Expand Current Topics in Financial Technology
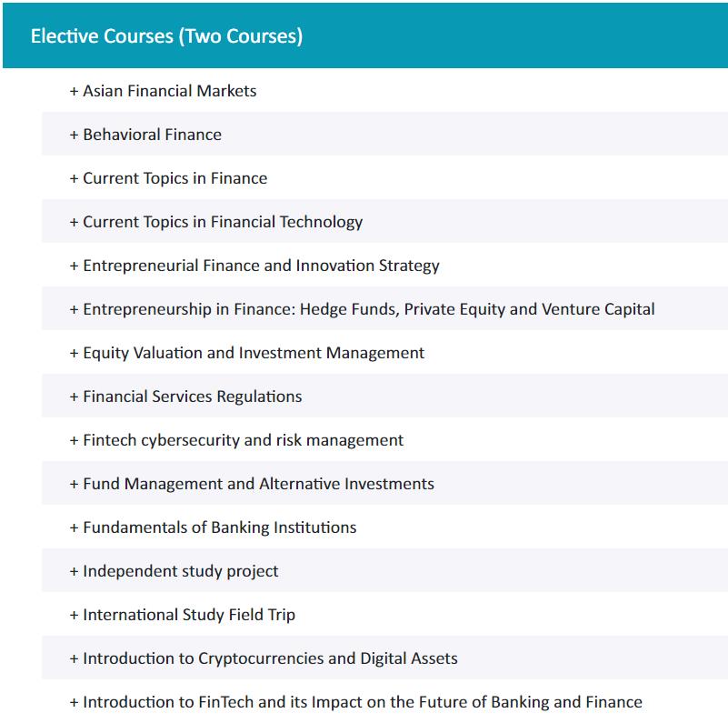The image size is (728, 723). coord(223,222)
